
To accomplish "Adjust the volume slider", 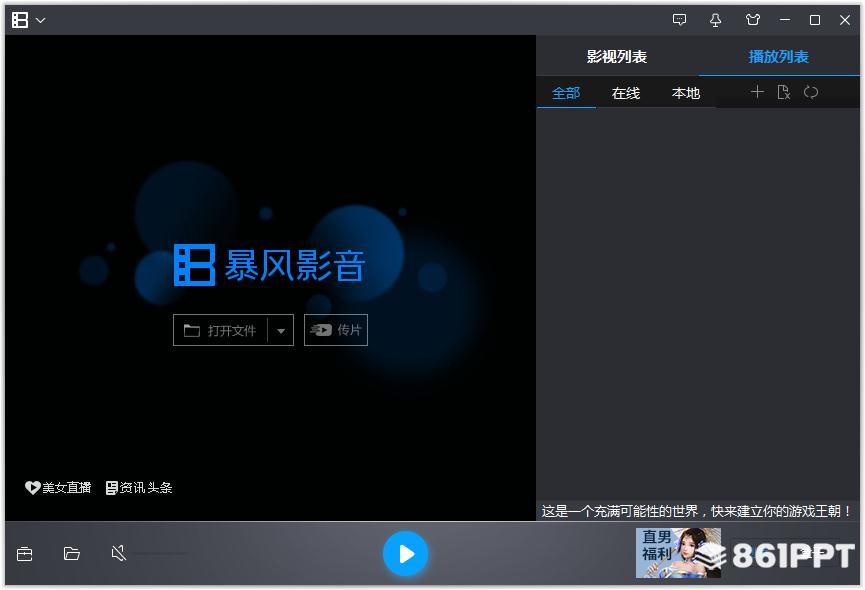I will [162, 553].
